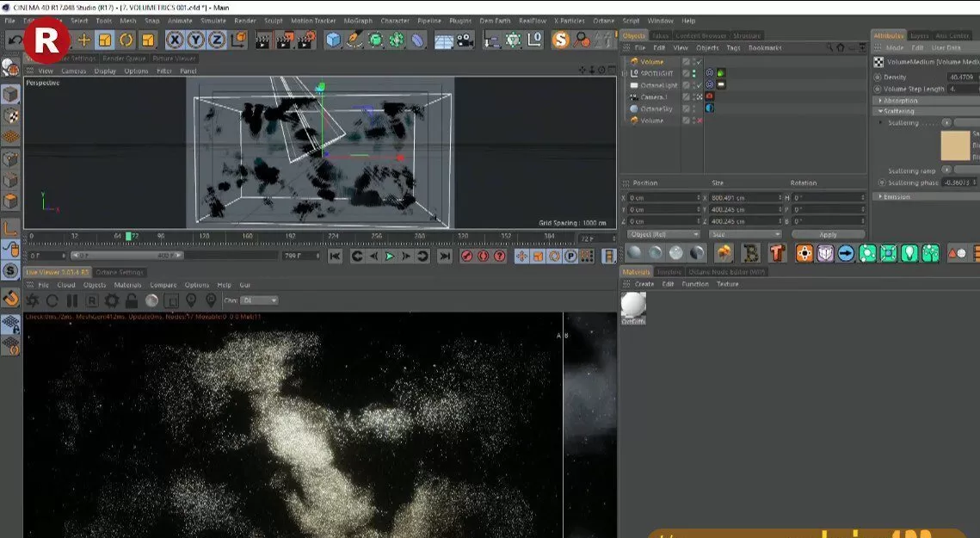Image resolution: width=980 pixels, height=538 pixels.
Task: Add a Cube primitive object
Action: [333, 40]
